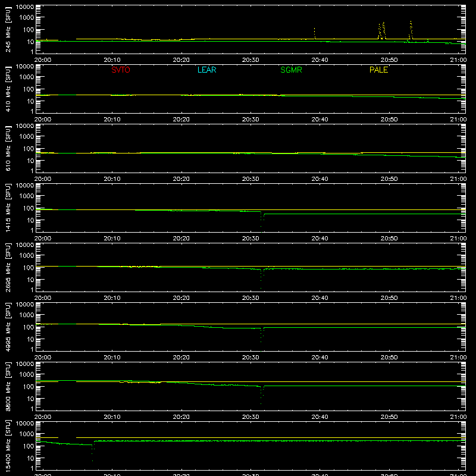476x476 pixels.
Task: Select the 15400 MHz [SFU] axis title
Action: (x=8, y=446)
